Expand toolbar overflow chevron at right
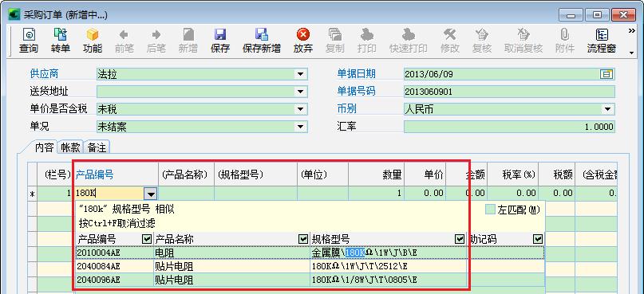 [x=632, y=31]
